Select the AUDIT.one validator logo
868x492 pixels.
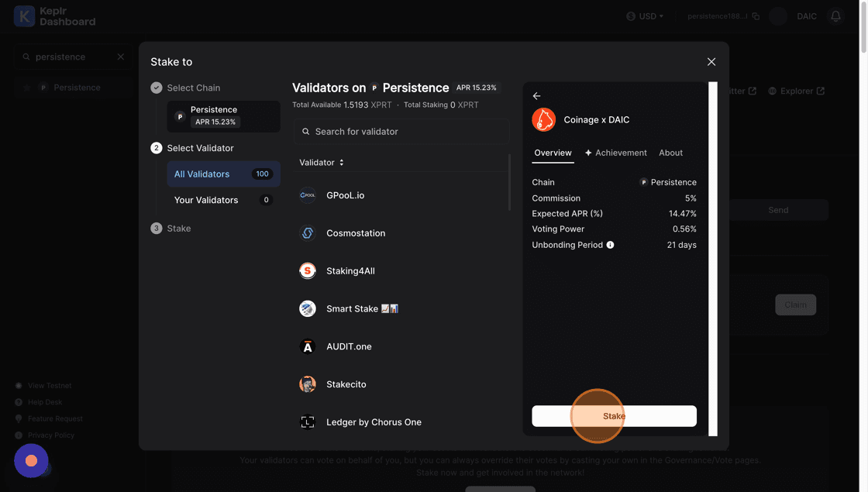tap(308, 346)
